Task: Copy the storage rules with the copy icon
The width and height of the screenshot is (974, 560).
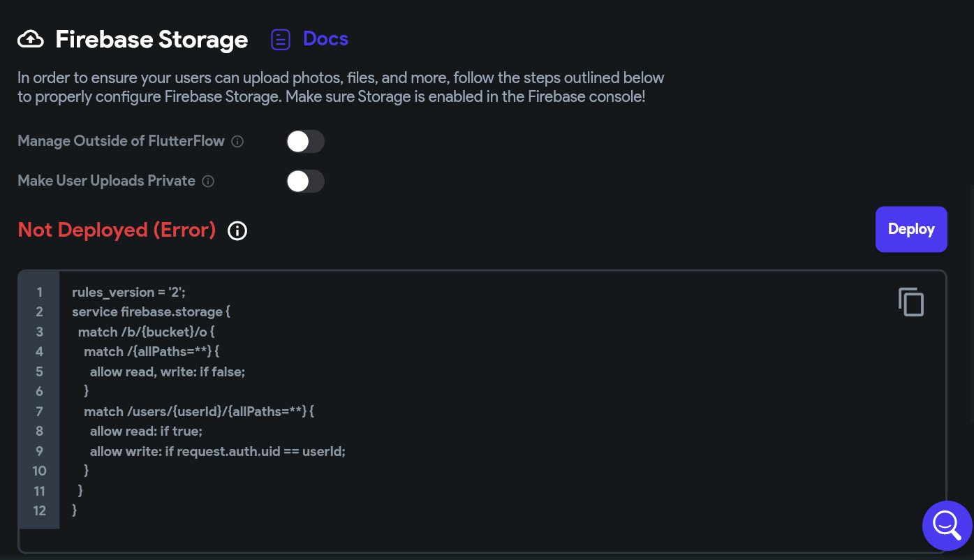Action: click(910, 302)
